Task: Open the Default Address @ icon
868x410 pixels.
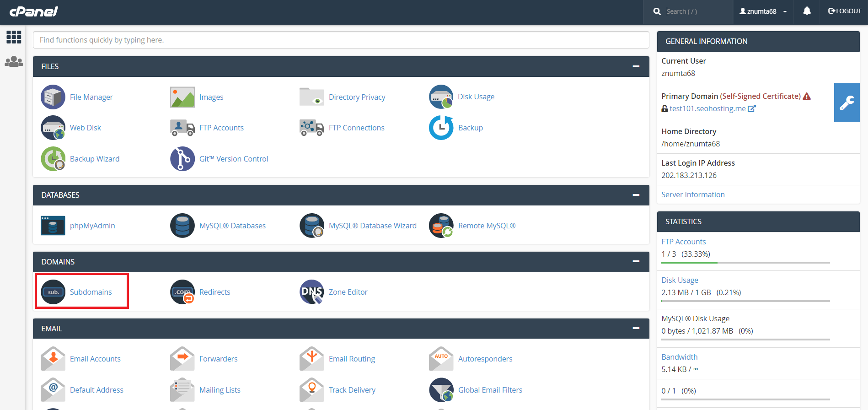Action: pyautogui.click(x=53, y=390)
